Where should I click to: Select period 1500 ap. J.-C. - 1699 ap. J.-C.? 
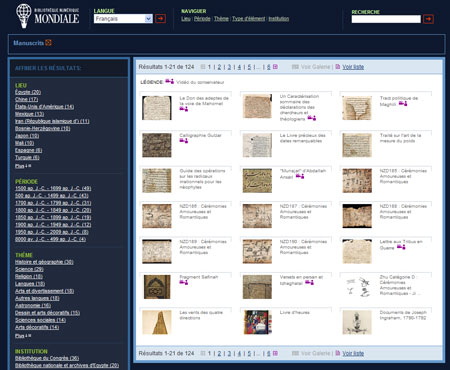point(53,188)
